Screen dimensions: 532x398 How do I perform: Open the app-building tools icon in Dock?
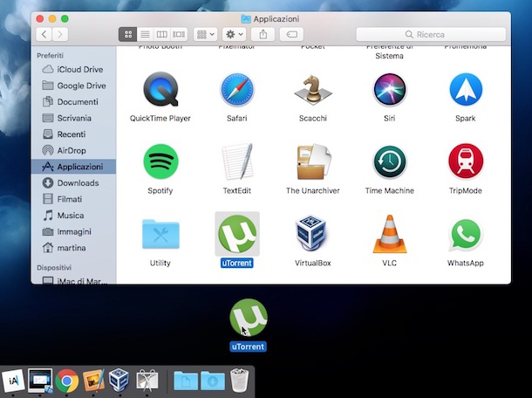[x=147, y=381]
